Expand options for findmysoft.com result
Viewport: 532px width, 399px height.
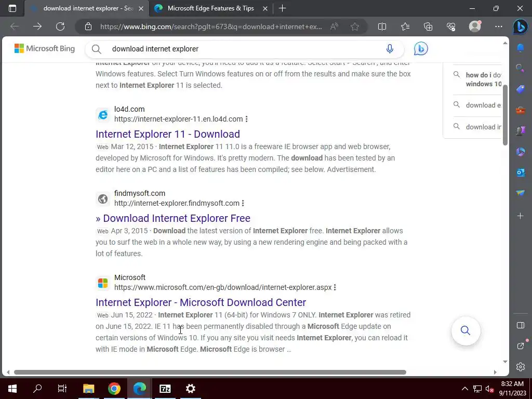pyautogui.click(x=243, y=203)
